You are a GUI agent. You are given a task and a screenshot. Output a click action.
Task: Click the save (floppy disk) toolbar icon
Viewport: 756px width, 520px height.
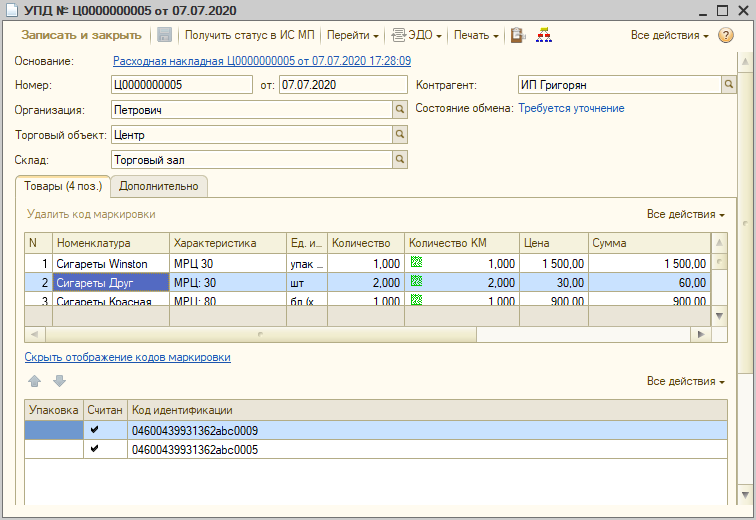[x=165, y=35]
